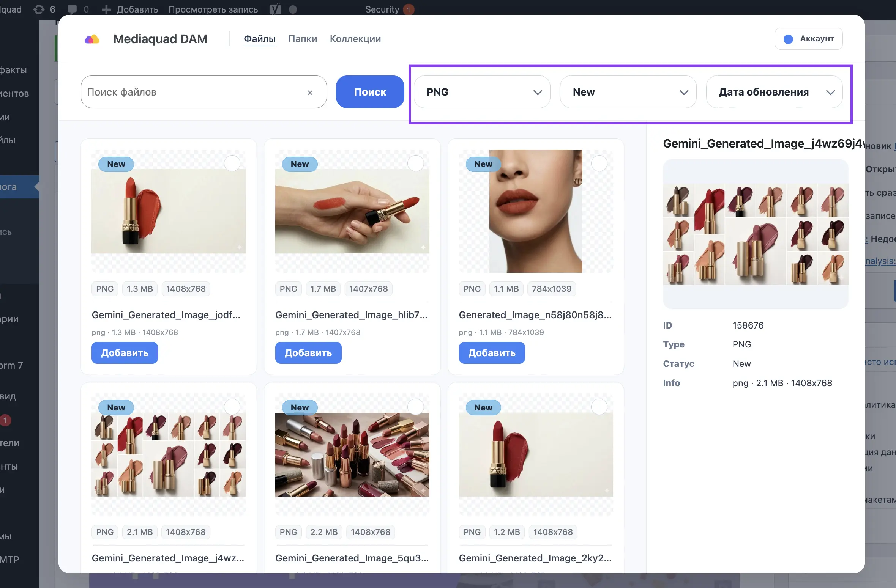This screenshot has height=588, width=896.
Task: Open the New status filter dropdown
Action: coord(628,92)
